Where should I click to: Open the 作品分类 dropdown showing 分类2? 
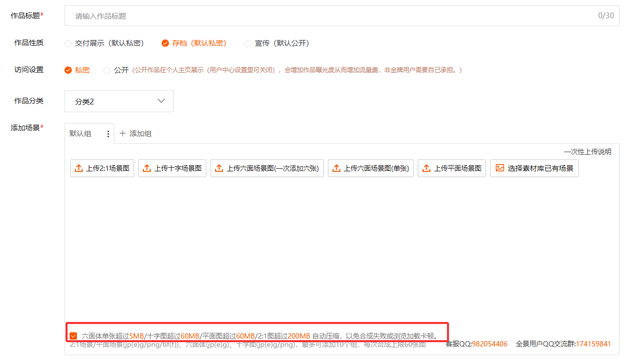click(118, 101)
